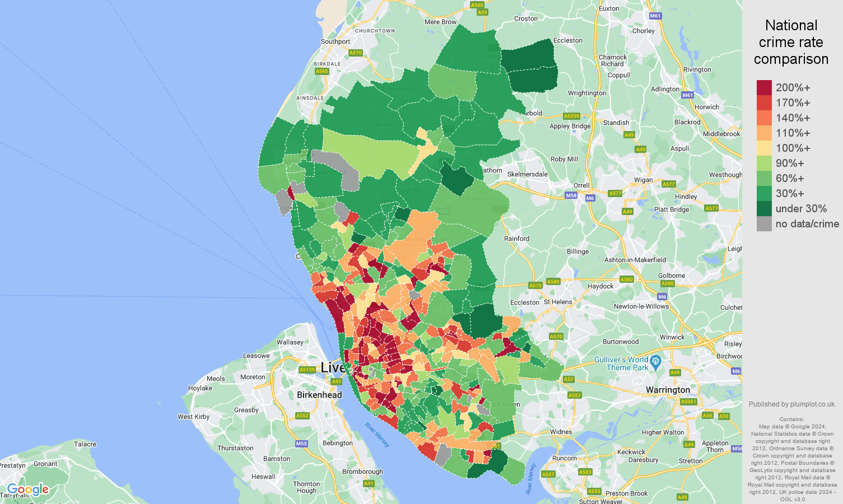
Task: Click the Rainford village label
Action: 516,239
